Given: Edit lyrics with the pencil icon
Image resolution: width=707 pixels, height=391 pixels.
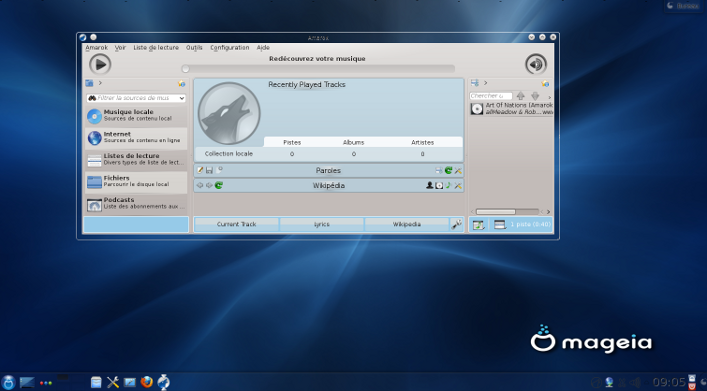Looking at the screenshot, I should click(200, 170).
